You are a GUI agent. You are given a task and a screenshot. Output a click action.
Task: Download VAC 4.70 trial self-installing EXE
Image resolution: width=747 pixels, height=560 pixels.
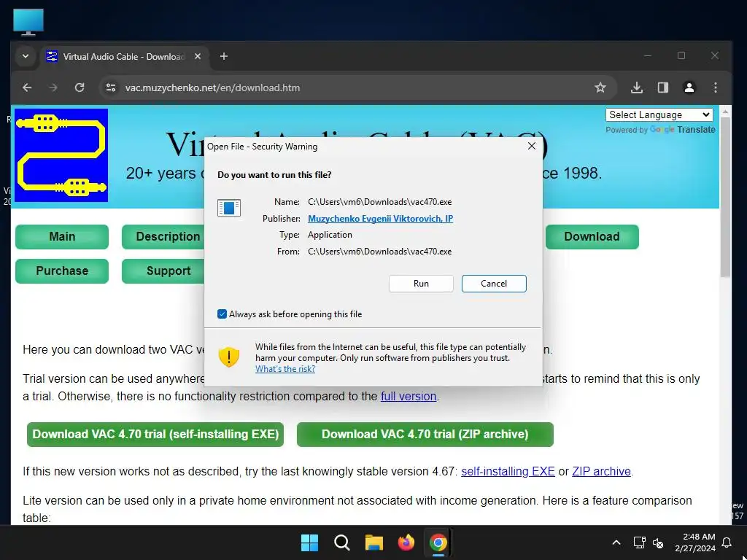click(155, 435)
